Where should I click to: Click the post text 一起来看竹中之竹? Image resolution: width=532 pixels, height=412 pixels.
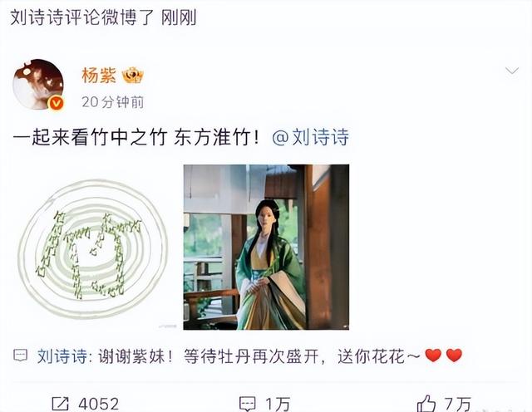[90, 137]
